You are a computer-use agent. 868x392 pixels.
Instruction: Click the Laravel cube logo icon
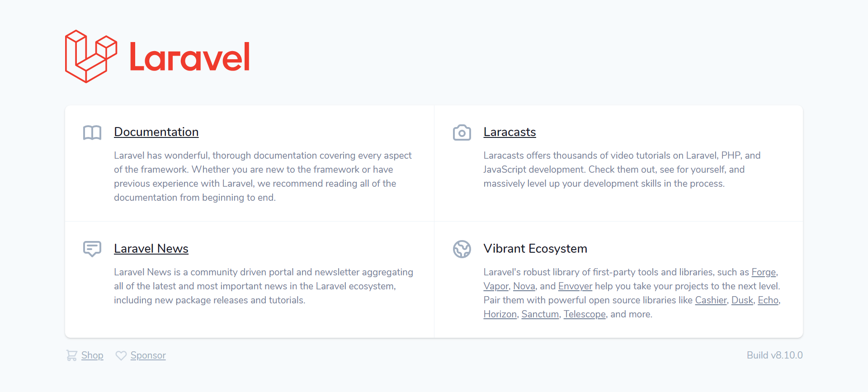click(91, 57)
